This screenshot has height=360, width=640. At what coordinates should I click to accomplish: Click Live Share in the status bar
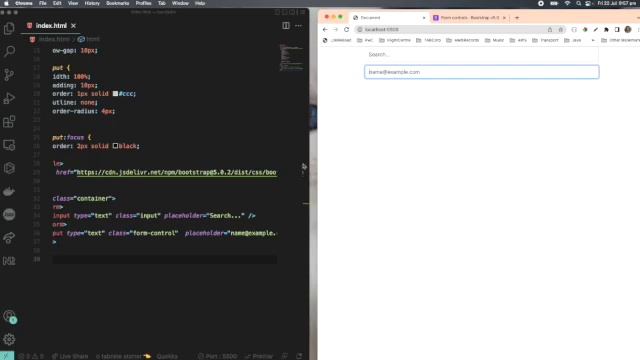tap(70, 356)
